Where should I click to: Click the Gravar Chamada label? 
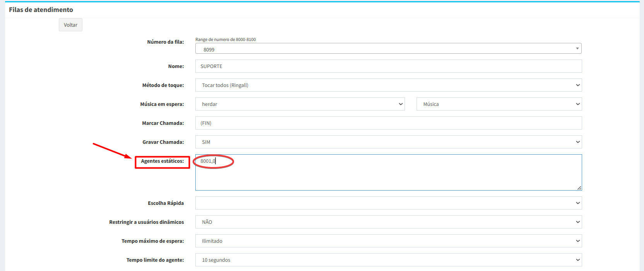tap(163, 142)
